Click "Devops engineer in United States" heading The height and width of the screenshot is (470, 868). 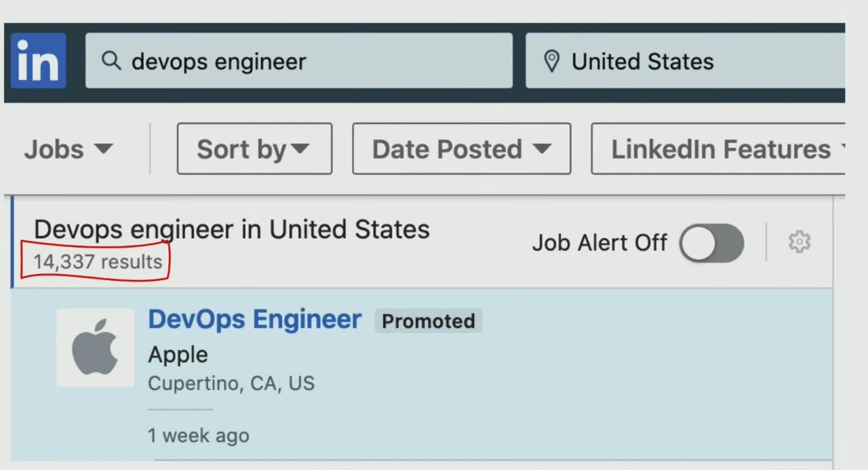(x=232, y=230)
